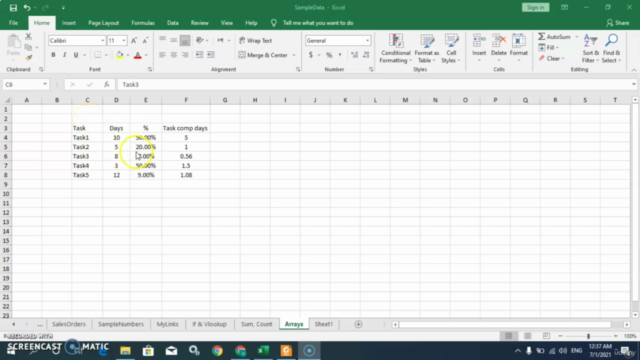640x360 pixels.
Task: Switch to the Formulas tab
Action: pyautogui.click(x=143, y=23)
